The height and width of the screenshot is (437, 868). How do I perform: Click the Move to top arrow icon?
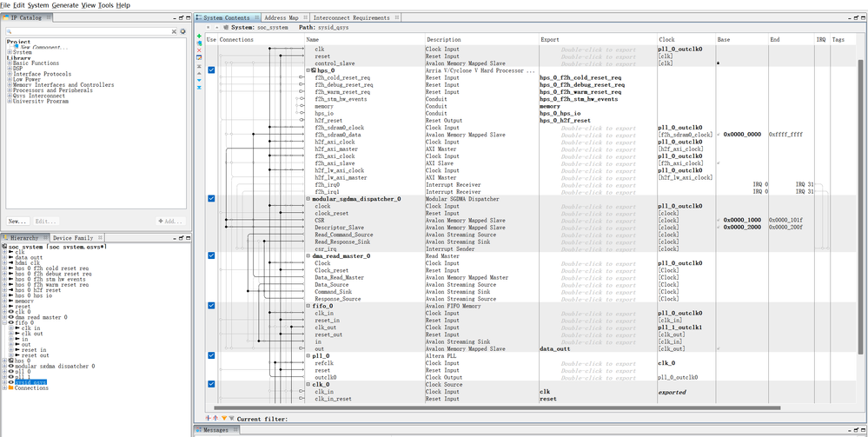tap(199, 66)
